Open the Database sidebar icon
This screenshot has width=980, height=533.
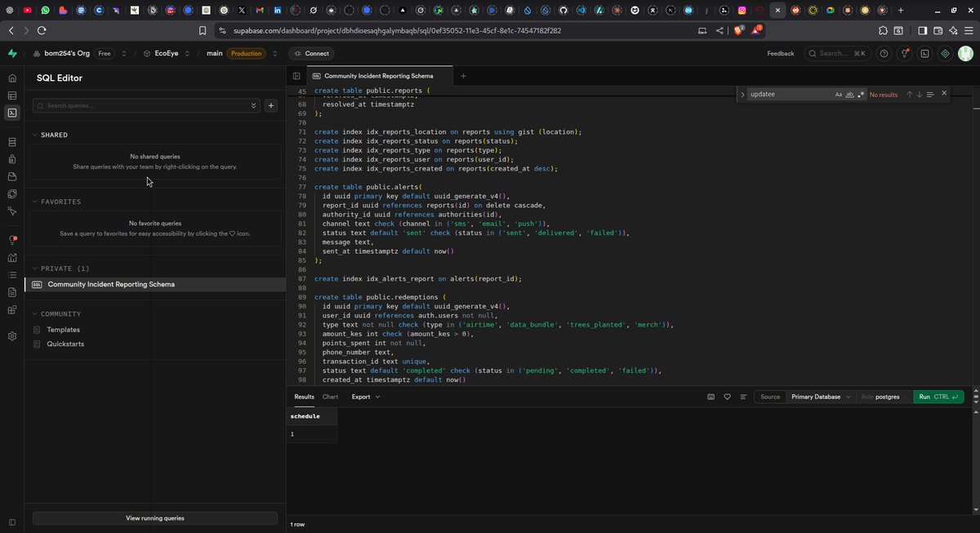(x=12, y=142)
